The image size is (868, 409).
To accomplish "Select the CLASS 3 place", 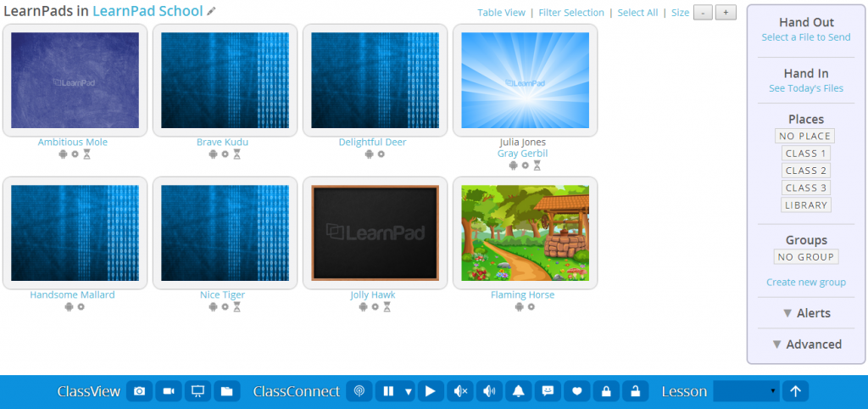I will click(806, 188).
